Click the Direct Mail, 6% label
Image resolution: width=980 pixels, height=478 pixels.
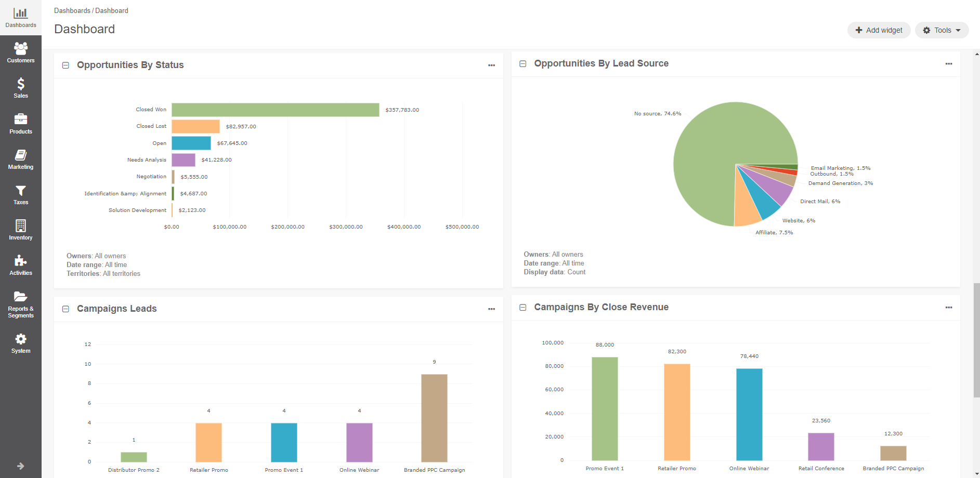pyautogui.click(x=820, y=202)
